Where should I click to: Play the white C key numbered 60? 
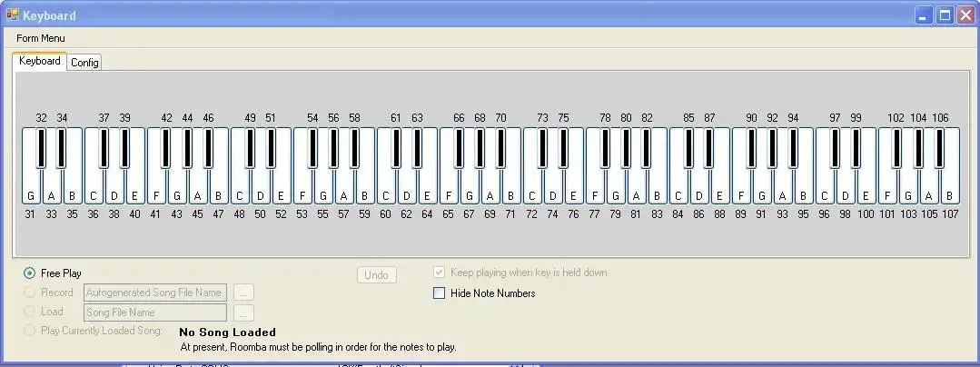pos(386,187)
